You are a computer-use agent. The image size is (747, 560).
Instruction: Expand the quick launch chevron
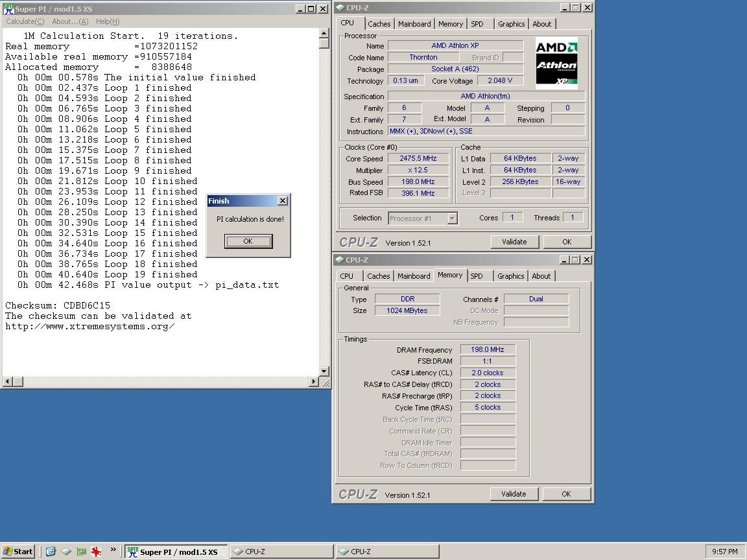point(113,550)
